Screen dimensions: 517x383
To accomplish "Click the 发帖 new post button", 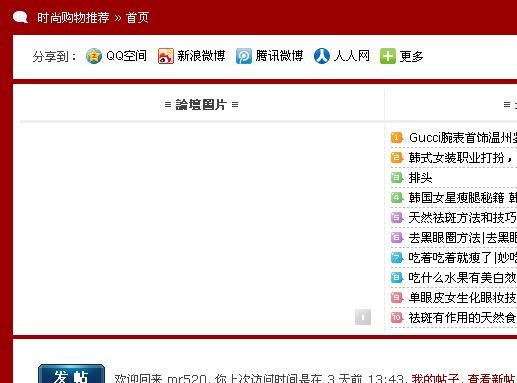I will [x=71, y=374].
